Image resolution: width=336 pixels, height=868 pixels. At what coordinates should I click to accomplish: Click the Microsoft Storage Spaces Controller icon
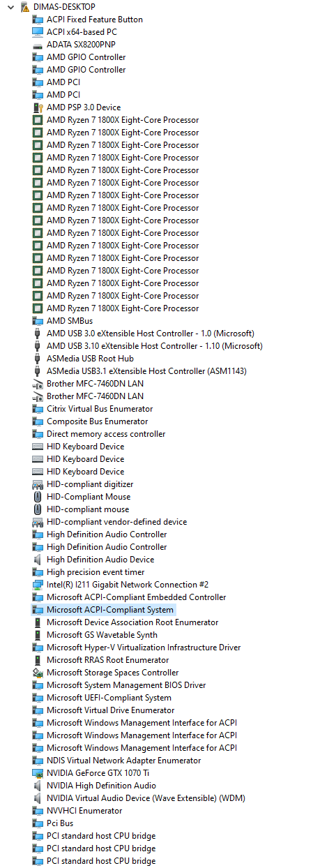[38, 673]
